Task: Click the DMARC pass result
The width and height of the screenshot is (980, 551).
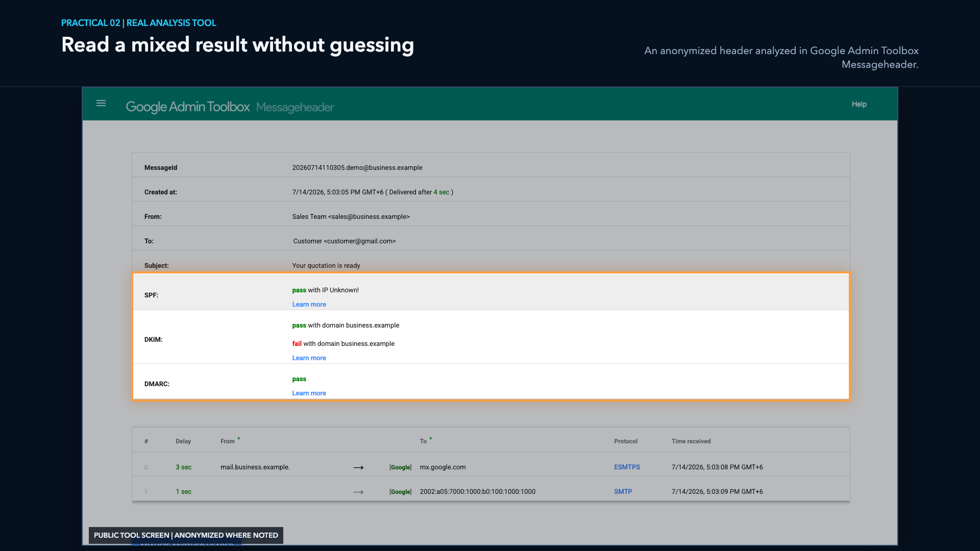Action: (299, 379)
